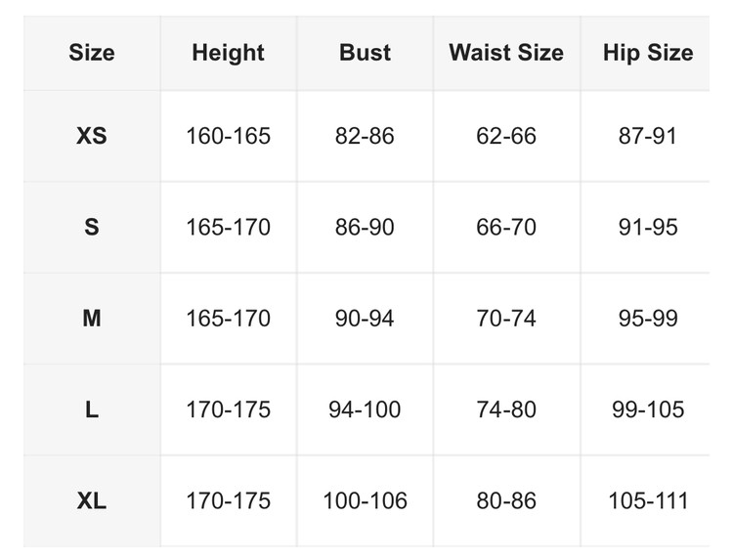Select the M size row label
The height and width of the screenshot is (560, 733).
pos(92,319)
